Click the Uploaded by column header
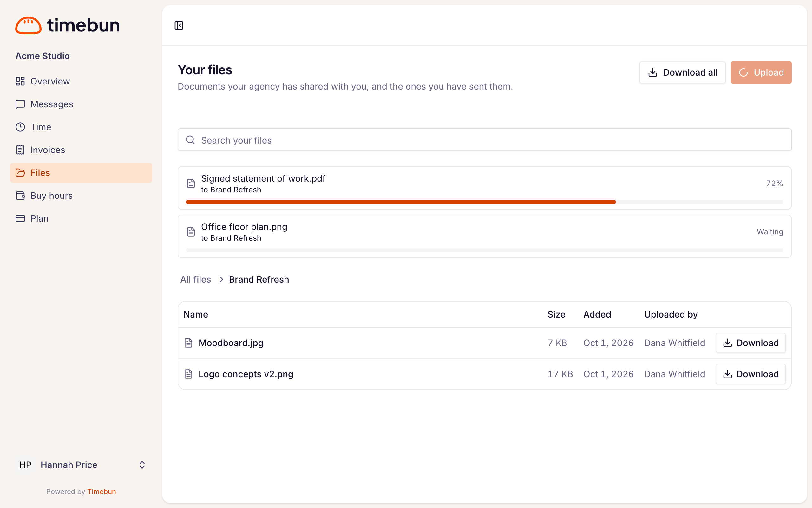Image resolution: width=812 pixels, height=508 pixels. click(x=671, y=314)
